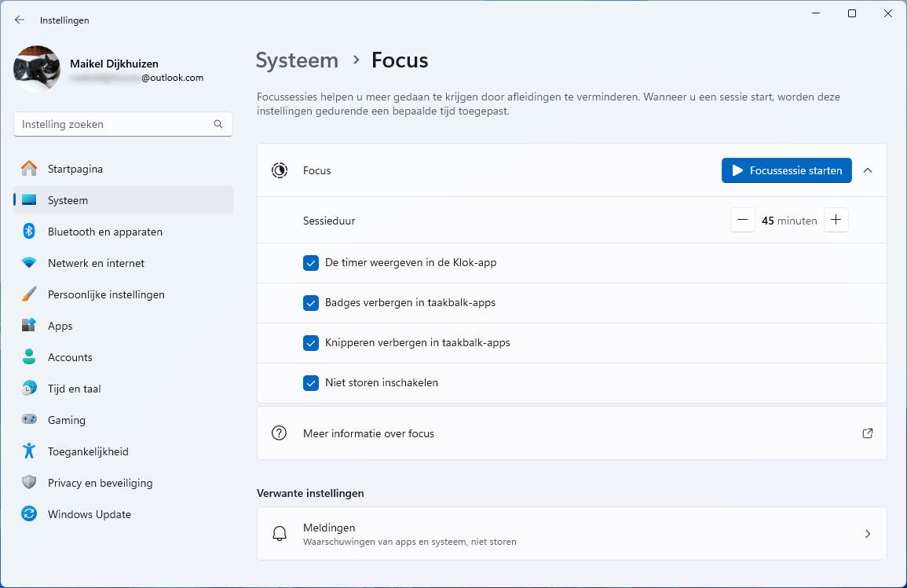Uncheck De timer weergeven in de Klok-app

[311, 263]
